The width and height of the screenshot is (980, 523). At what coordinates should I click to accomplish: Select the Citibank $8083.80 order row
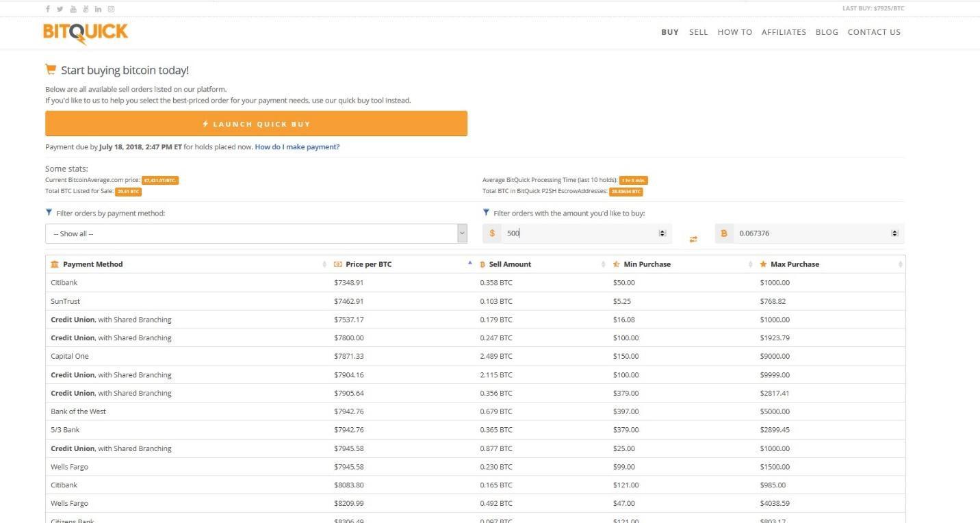point(475,485)
